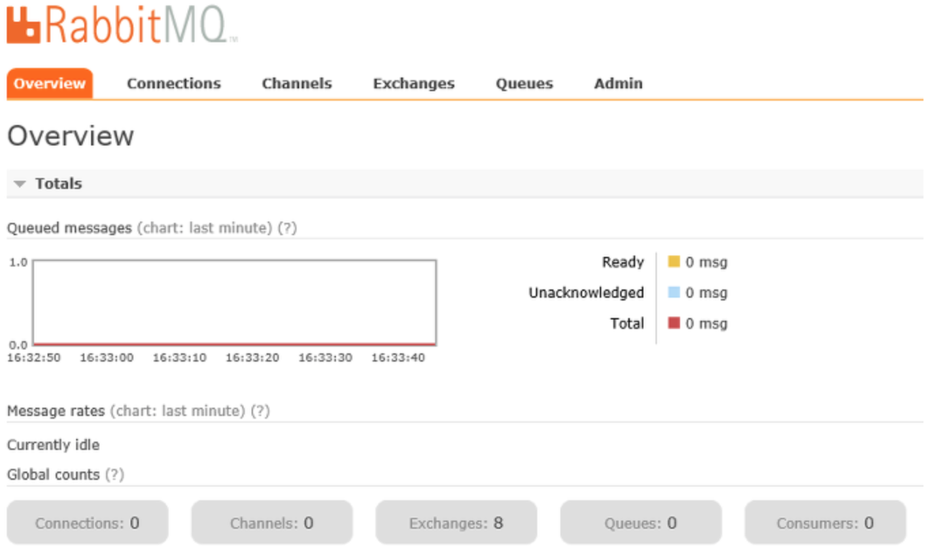Click the 'Message rates' label

(x=56, y=411)
